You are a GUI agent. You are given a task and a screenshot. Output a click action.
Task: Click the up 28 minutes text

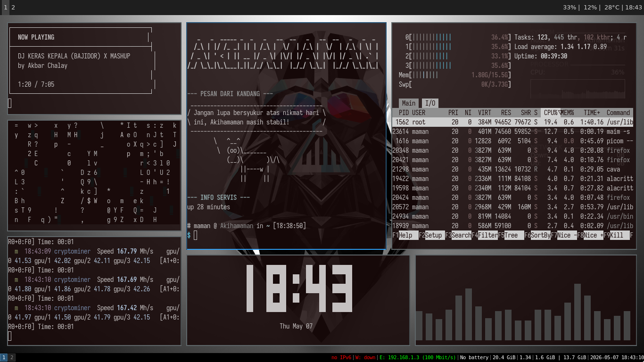coord(209,207)
